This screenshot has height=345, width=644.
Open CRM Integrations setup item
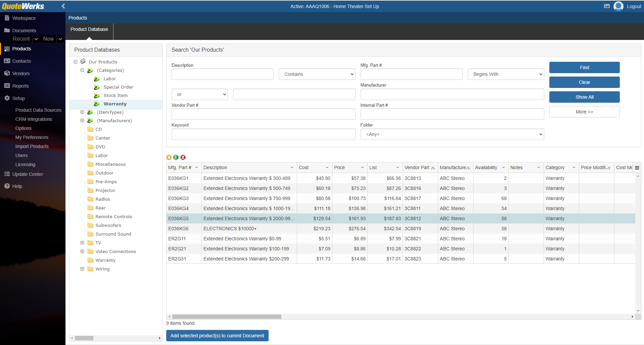click(x=34, y=119)
